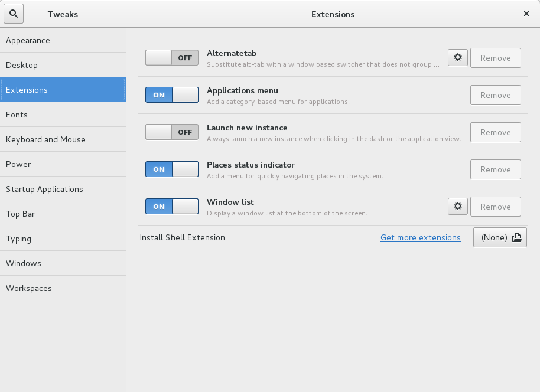Toggle off Places status indicator
This screenshot has height=392, width=540.
(172, 169)
